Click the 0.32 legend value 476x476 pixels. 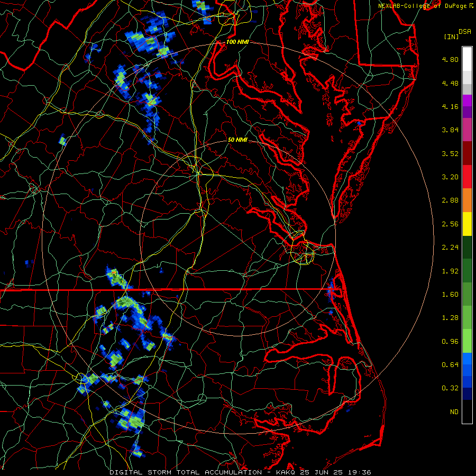click(x=450, y=388)
